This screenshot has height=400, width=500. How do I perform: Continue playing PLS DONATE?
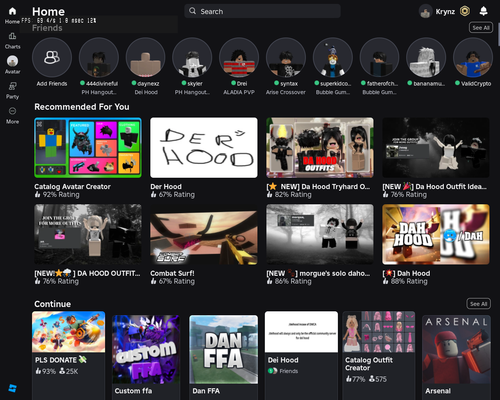[68, 332]
